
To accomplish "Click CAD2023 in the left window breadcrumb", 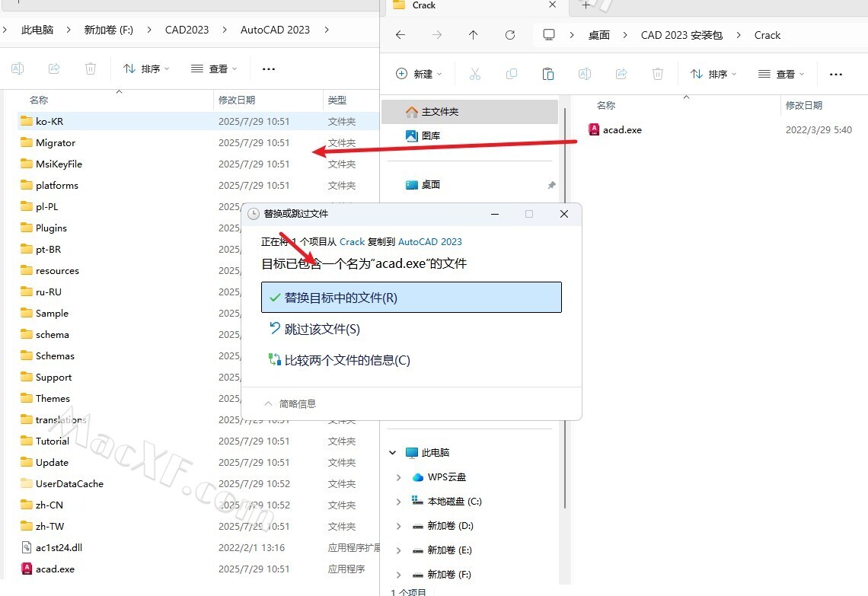I will 187,30.
